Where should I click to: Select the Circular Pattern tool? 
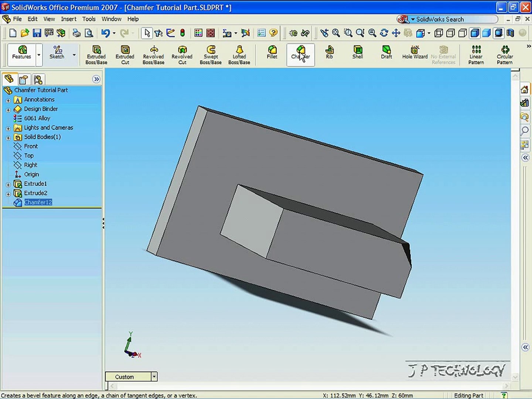point(505,55)
